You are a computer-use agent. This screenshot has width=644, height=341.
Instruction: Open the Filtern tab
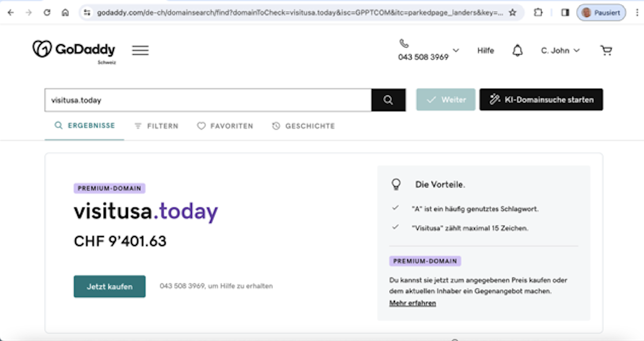tap(156, 126)
